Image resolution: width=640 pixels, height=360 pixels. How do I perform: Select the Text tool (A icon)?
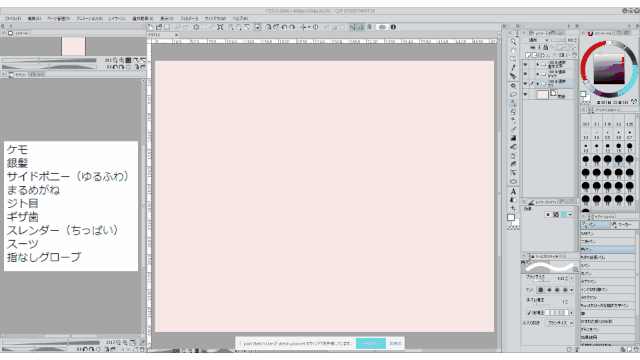pos(513,191)
